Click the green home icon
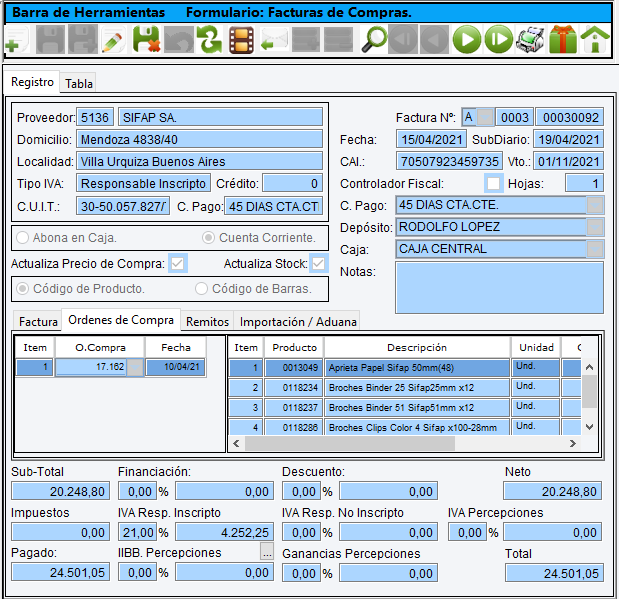The image size is (619, 599). [x=595, y=39]
